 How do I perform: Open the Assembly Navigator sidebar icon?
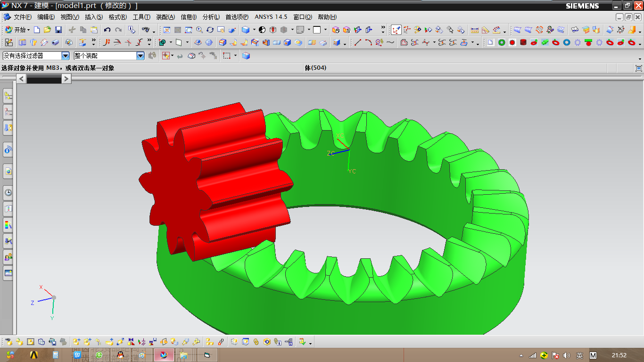[8, 96]
